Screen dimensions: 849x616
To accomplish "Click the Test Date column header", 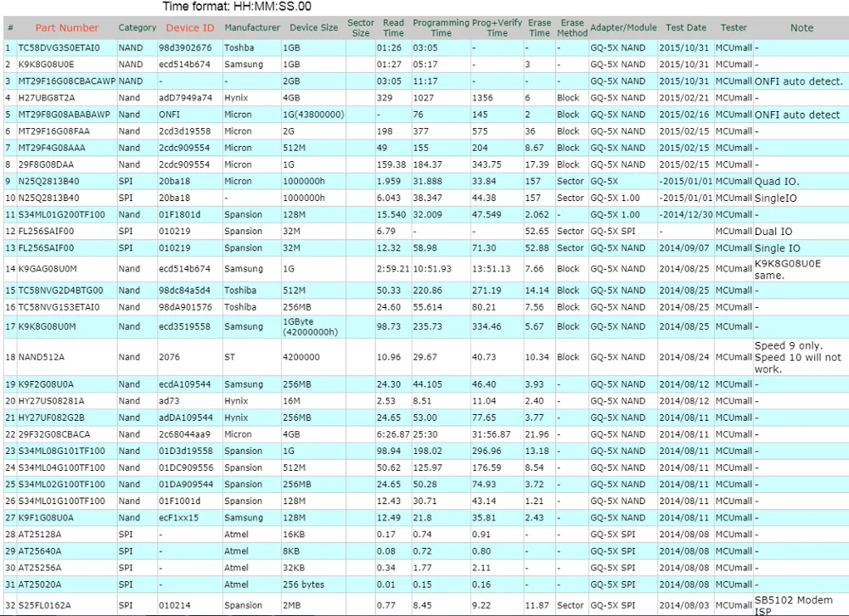I will point(685,28).
